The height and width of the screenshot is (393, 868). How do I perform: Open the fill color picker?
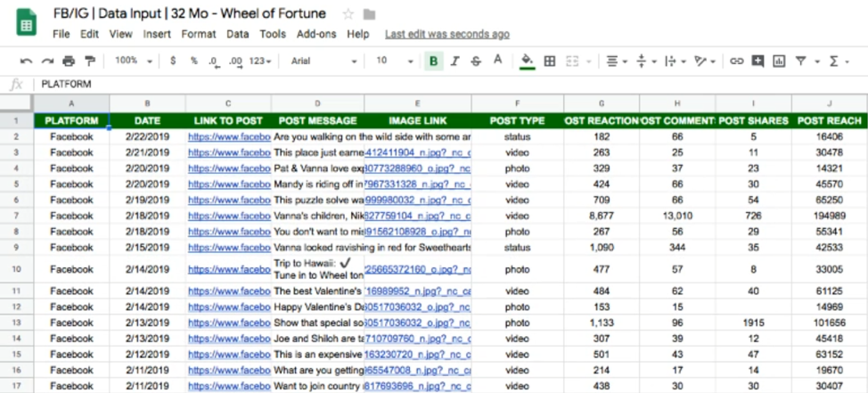pyautogui.click(x=528, y=61)
